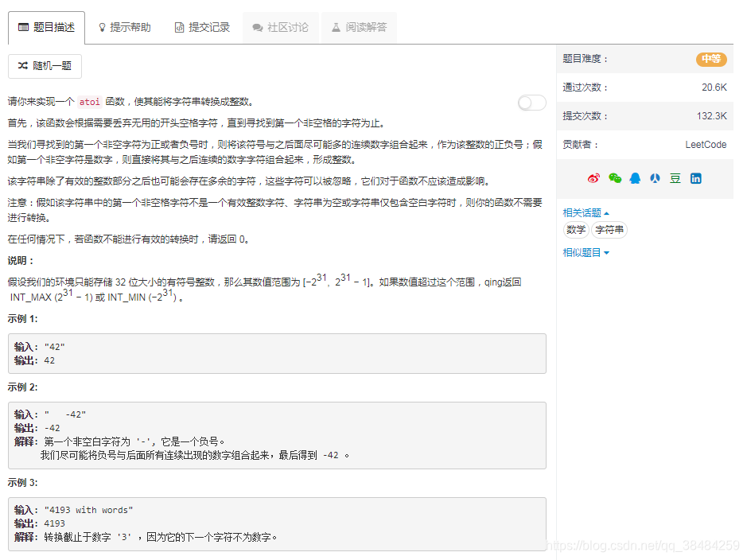This screenshot has width=747, height=560.
Task: Share the problem on Weibo
Action: pos(593,178)
